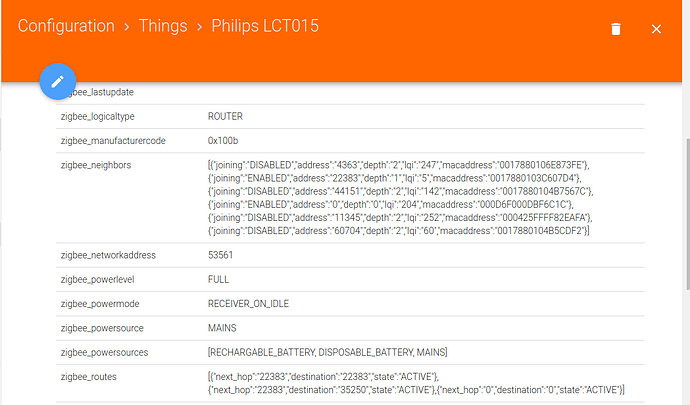Open the Things breadcrumb

pos(163,26)
